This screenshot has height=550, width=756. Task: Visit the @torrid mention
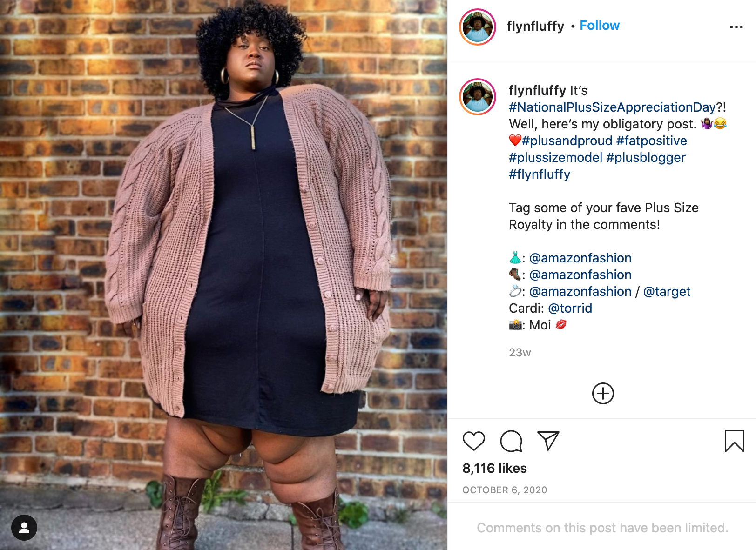point(570,308)
